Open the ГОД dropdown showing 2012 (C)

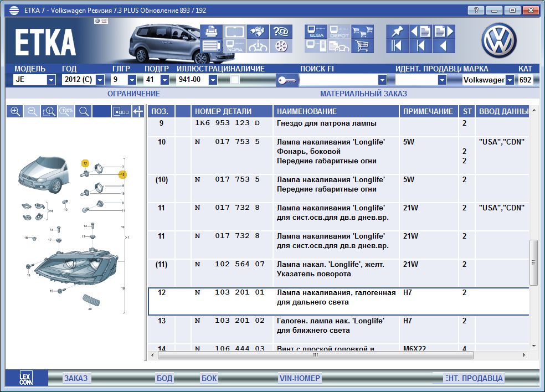(100, 80)
